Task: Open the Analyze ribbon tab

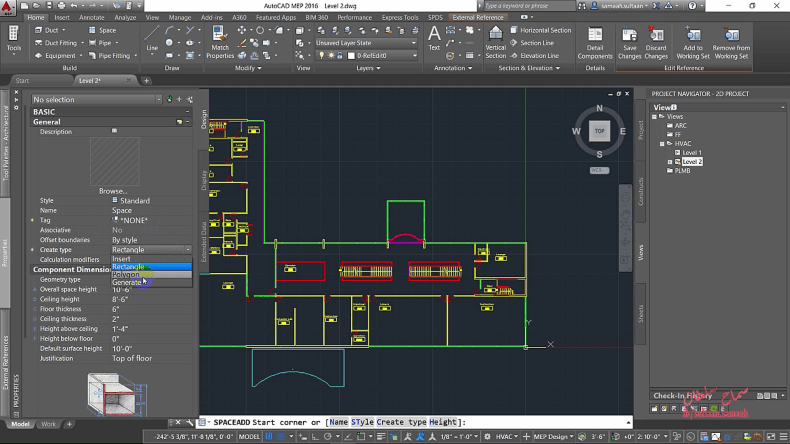Action: tap(125, 18)
